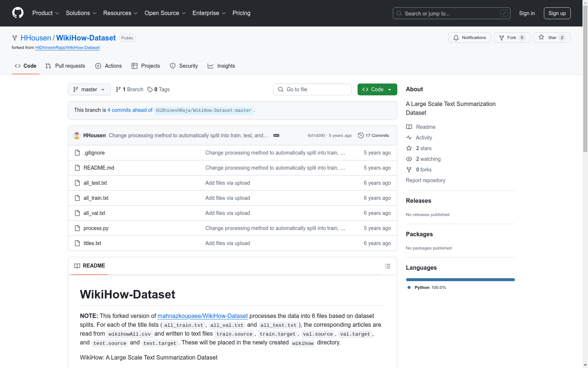The width and height of the screenshot is (588, 368).
Task: Open the Packages heading link
Action: click(x=419, y=234)
